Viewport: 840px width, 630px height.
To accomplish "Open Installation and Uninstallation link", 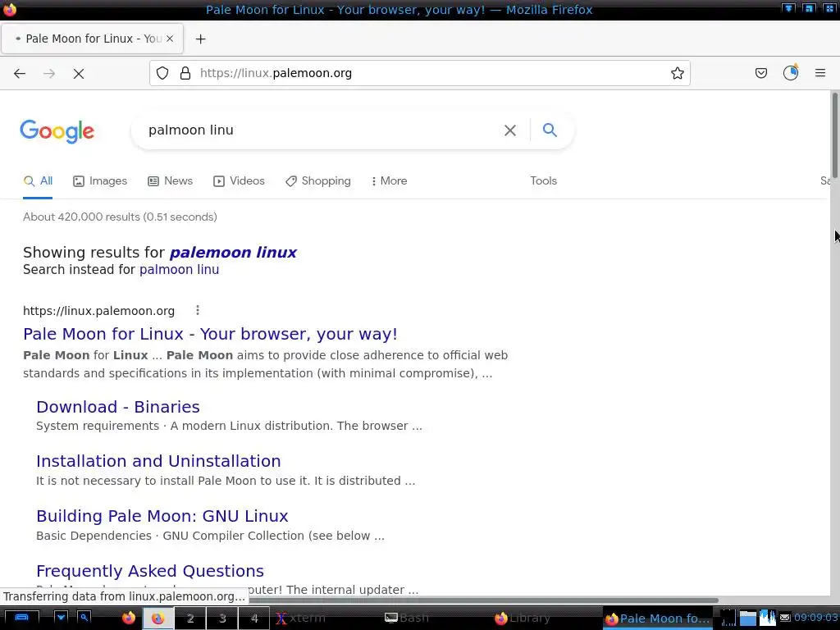I will tap(158, 461).
